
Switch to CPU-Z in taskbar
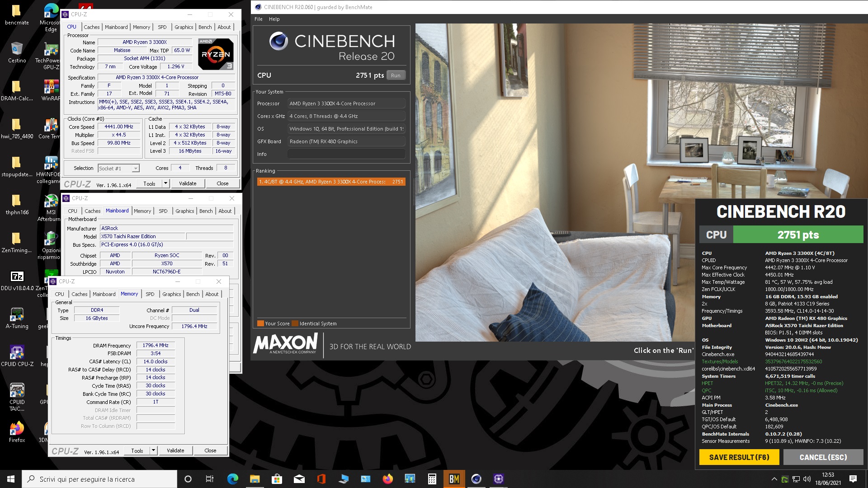coord(498,479)
